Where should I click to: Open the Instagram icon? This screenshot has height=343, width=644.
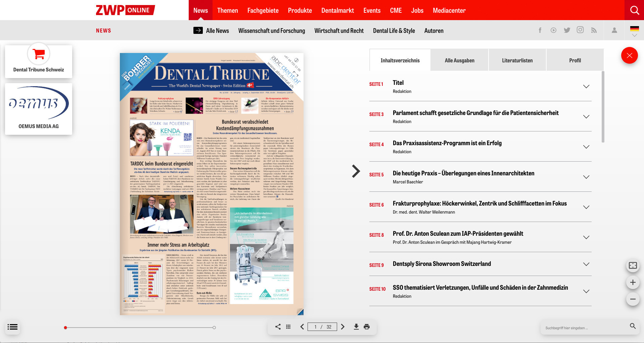pyautogui.click(x=580, y=30)
